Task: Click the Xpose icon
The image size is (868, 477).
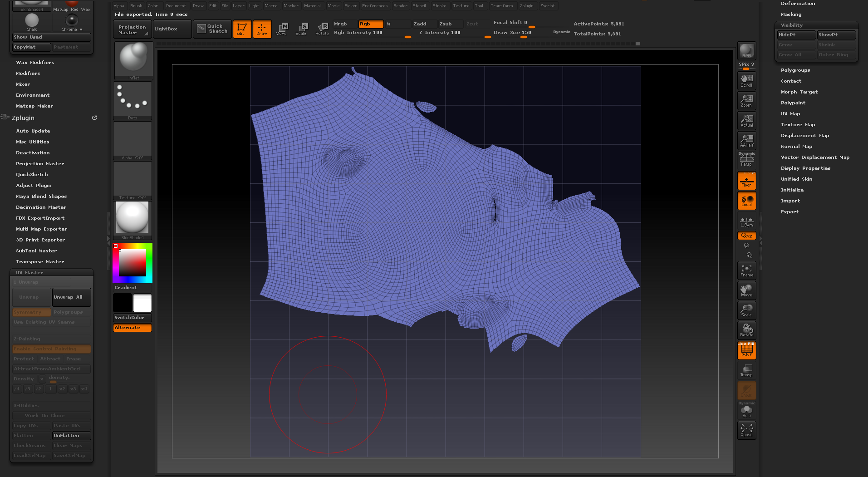Action: pyautogui.click(x=746, y=430)
